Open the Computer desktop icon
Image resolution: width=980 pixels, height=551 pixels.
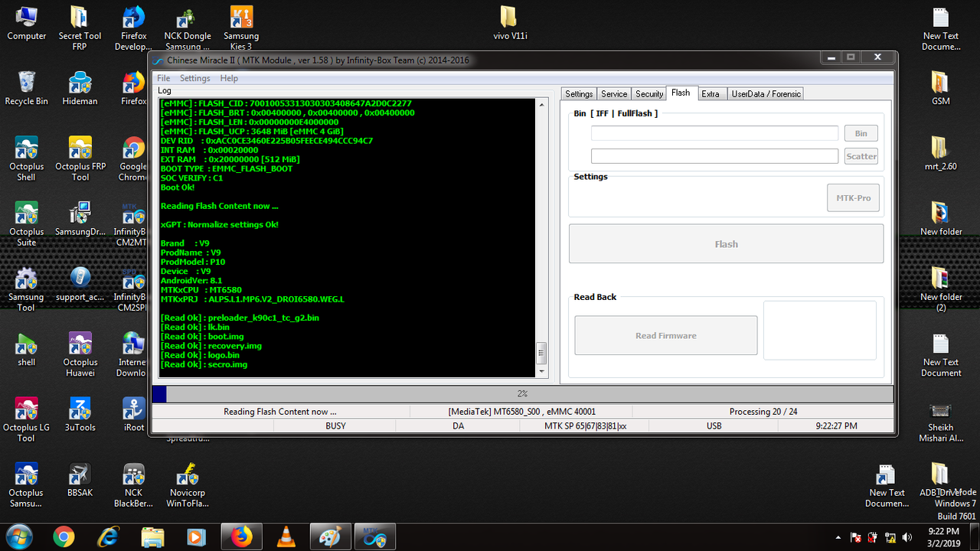pyautogui.click(x=26, y=23)
